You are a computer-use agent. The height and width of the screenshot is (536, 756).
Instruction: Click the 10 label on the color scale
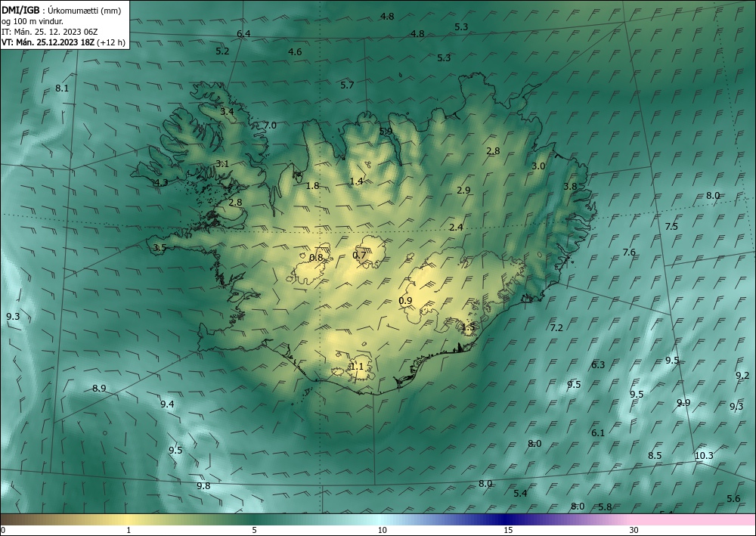click(x=383, y=530)
